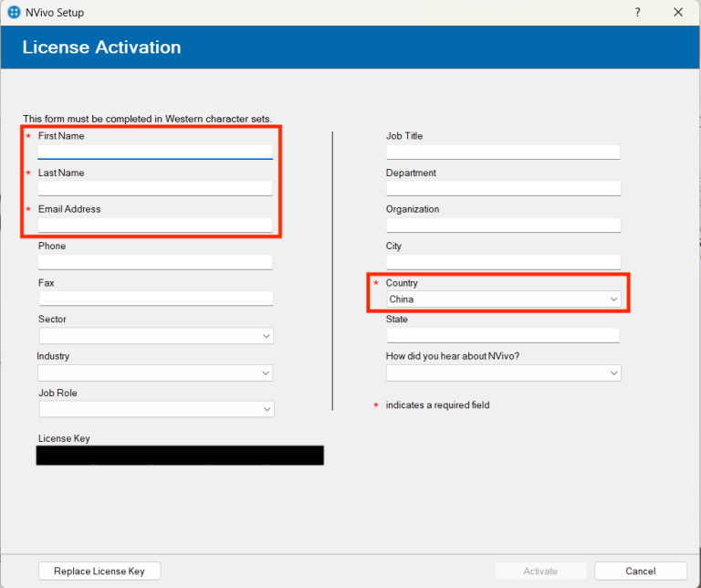Close the NVivo Setup window

click(x=677, y=13)
